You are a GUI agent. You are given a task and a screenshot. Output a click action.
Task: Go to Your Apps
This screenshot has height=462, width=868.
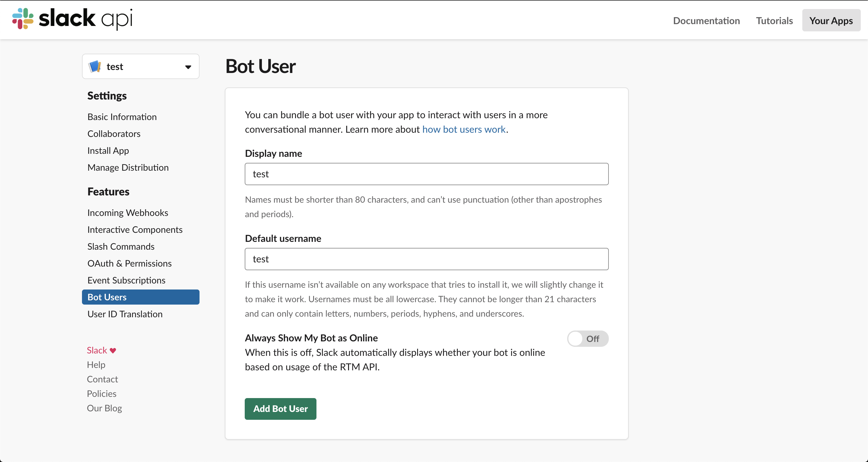click(831, 20)
